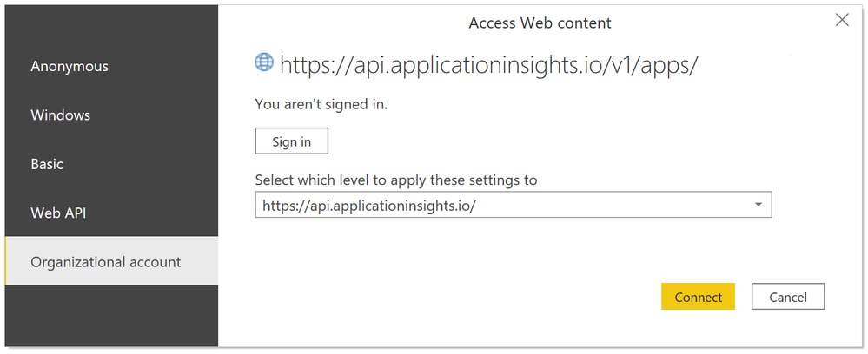This screenshot has height=354, width=868.
Task: Click the "Select which level" label text
Action: pyautogui.click(x=396, y=180)
